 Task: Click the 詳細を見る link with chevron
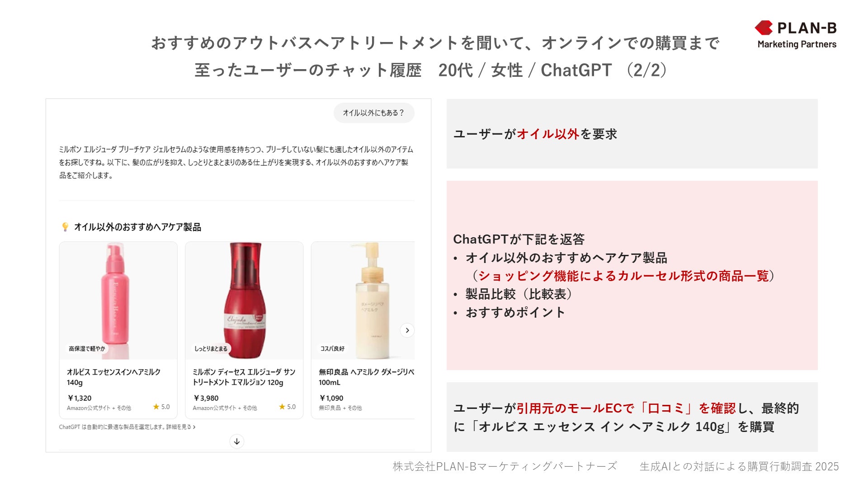pos(181,427)
